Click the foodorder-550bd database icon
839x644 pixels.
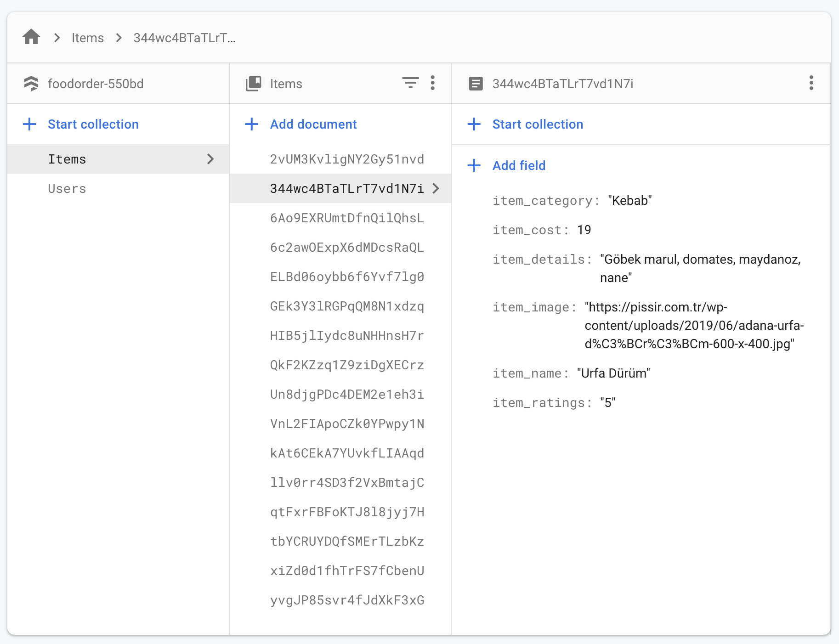pos(31,84)
